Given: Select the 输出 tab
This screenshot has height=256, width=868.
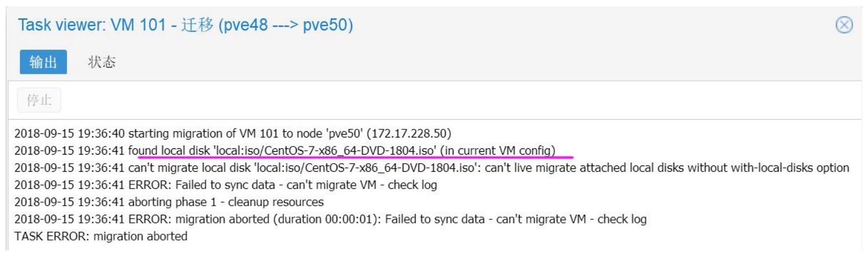Looking at the screenshot, I should pyautogui.click(x=44, y=62).
